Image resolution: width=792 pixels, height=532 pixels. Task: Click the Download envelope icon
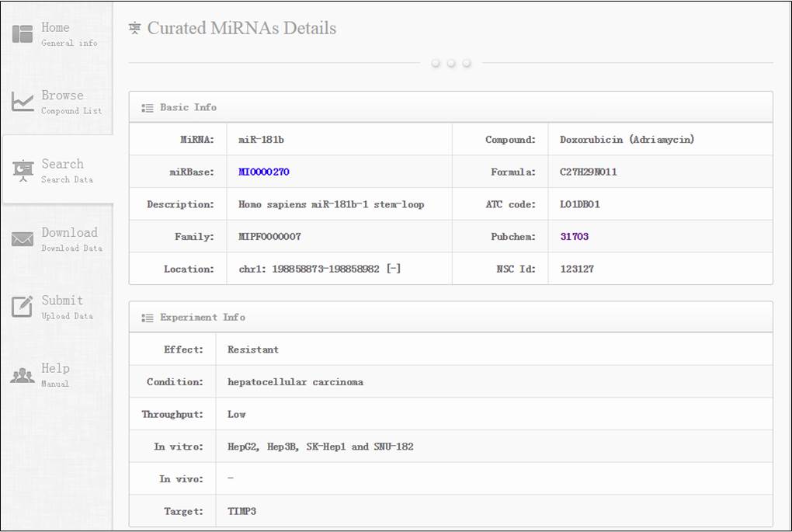(x=23, y=239)
